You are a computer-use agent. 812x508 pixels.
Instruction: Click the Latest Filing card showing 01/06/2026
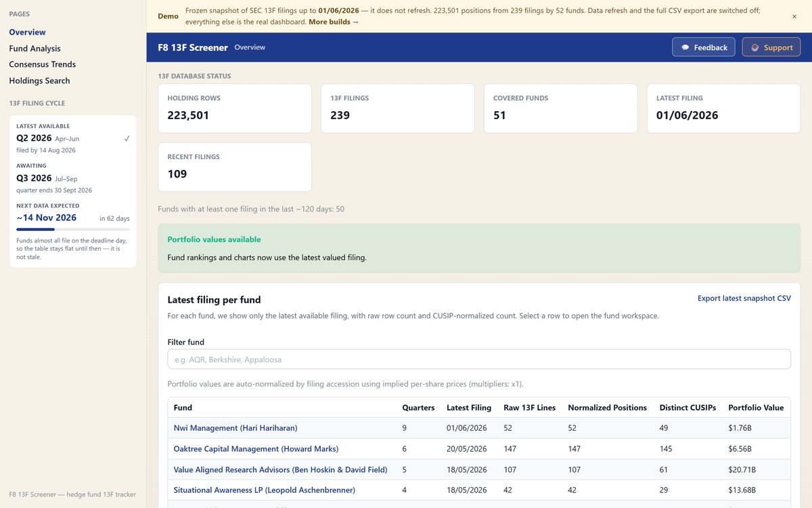[723, 108]
